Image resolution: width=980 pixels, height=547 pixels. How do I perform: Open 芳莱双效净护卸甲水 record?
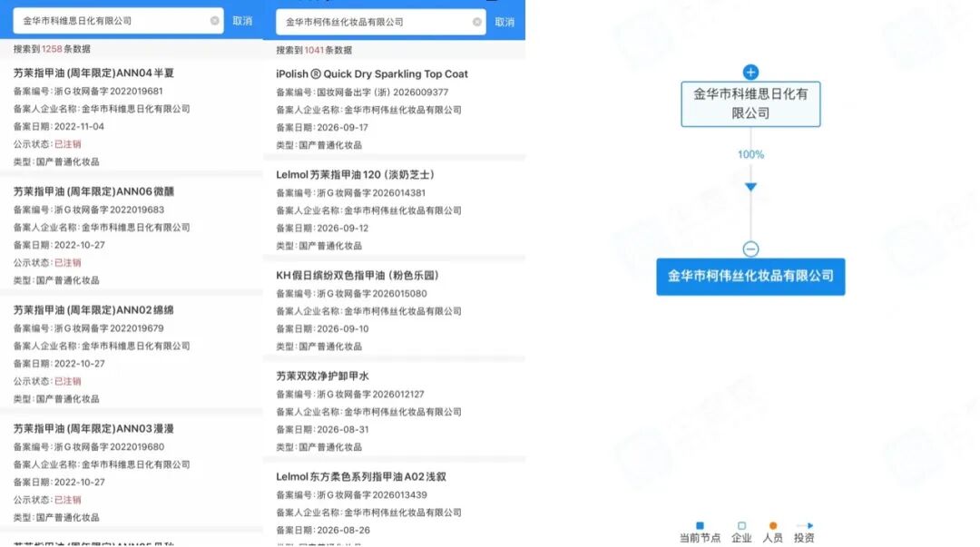(x=322, y=376)
